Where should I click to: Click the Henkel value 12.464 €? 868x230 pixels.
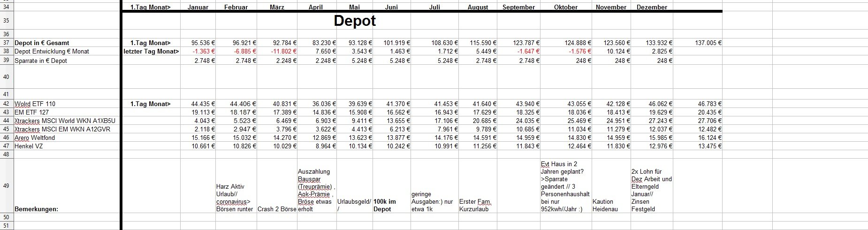tap(579, 146)
